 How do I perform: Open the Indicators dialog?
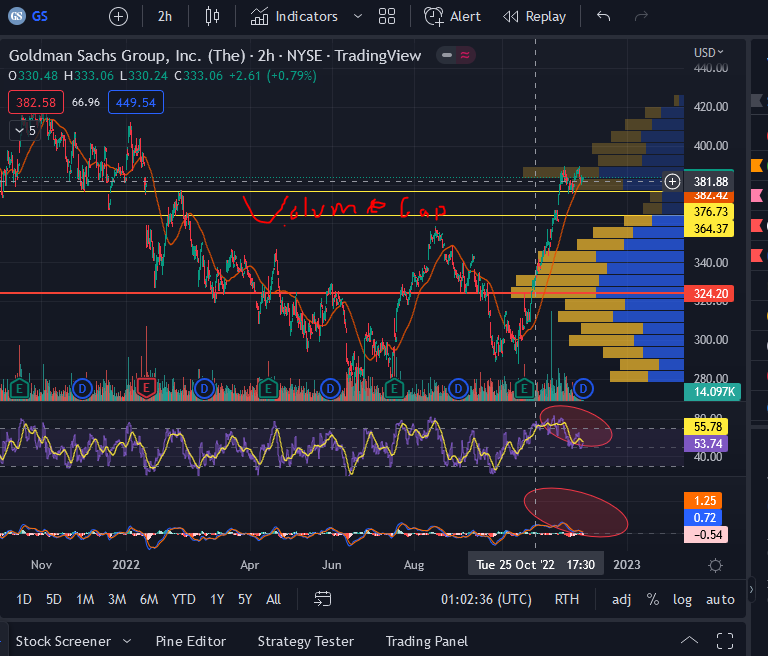pos(294,17)
